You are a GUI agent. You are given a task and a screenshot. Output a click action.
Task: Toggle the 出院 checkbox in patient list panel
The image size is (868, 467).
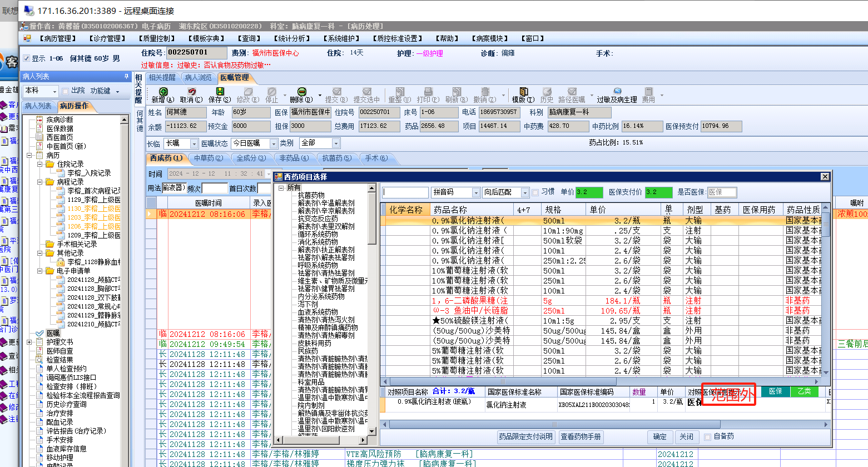[x=66, y=91]
